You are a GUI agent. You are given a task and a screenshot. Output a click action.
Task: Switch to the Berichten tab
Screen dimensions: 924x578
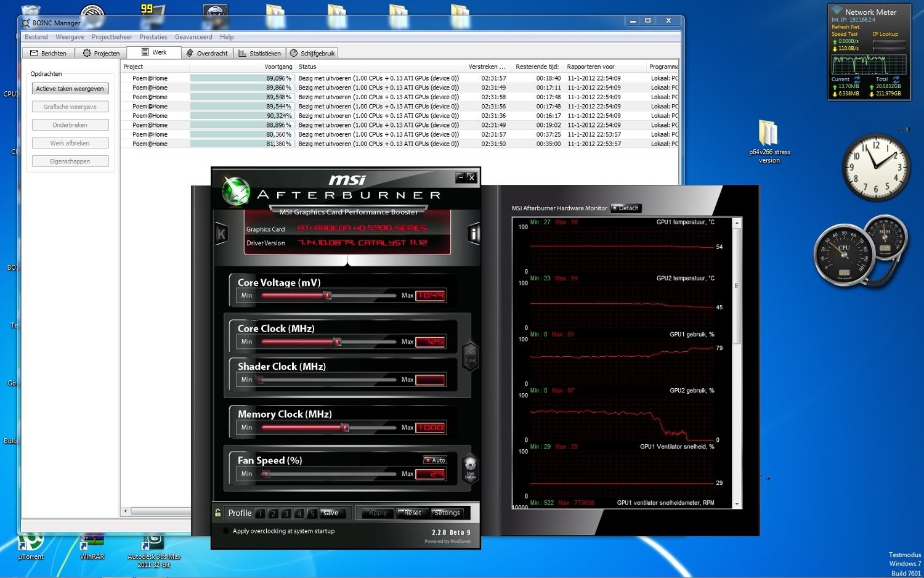(x=48, y=53)
